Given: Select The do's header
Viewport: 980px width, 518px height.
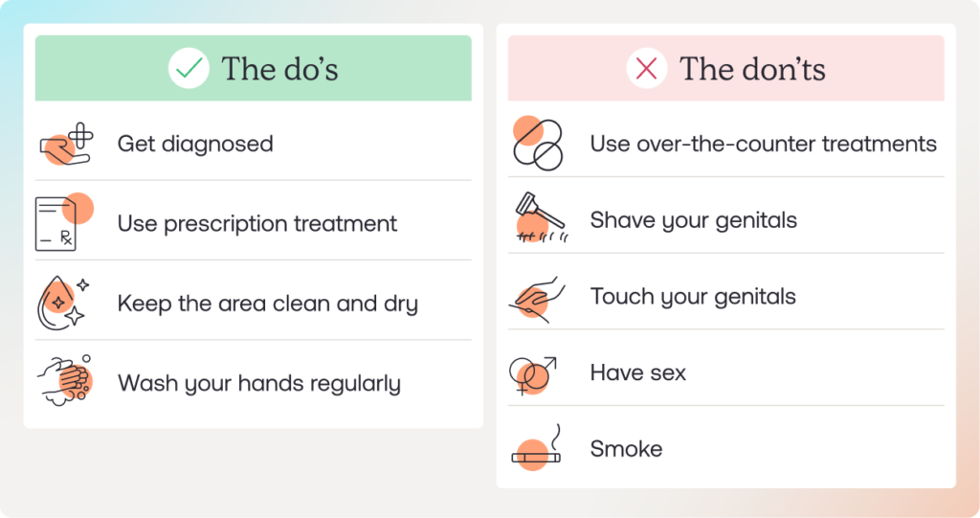Looking at the screenshot, I should 253,68.
